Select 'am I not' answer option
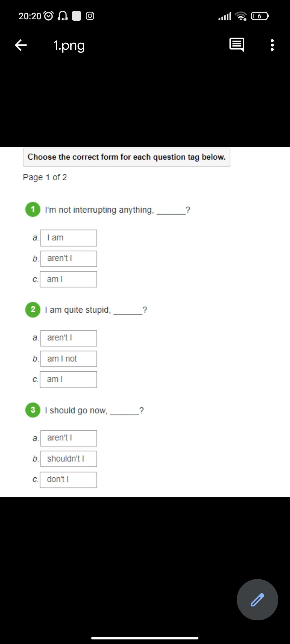The image size is (290, 644). coord(68,359)
